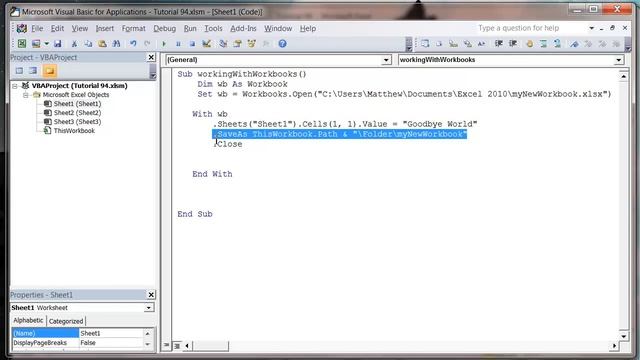Close the Project - VBAProject panel
Image resolution: width=640 pixels, height=360 pixels.
(x=151, y=58)
